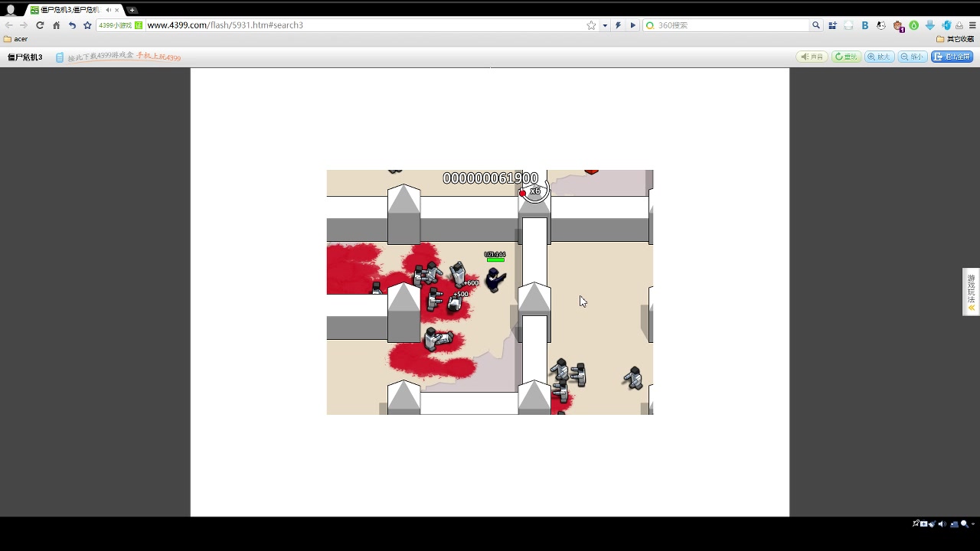980x551 pixels.
Task: Click the cat face extension icon
Action: tap(881, 25)
